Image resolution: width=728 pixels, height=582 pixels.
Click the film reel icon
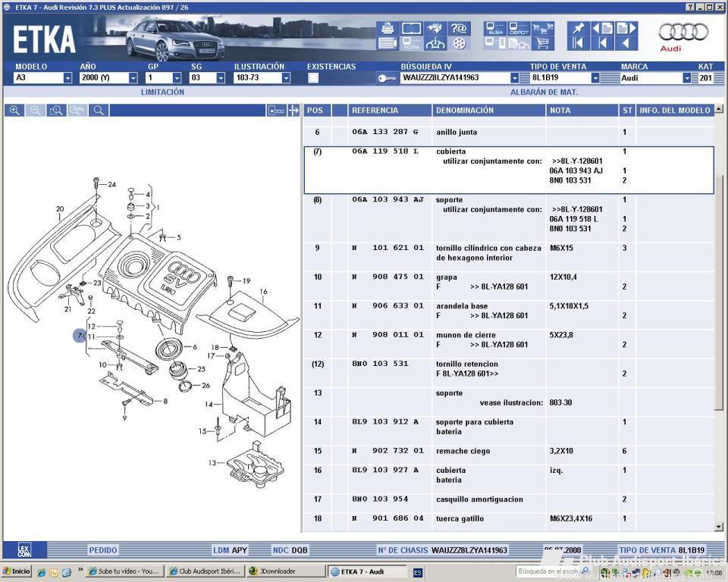coord(460,43)
